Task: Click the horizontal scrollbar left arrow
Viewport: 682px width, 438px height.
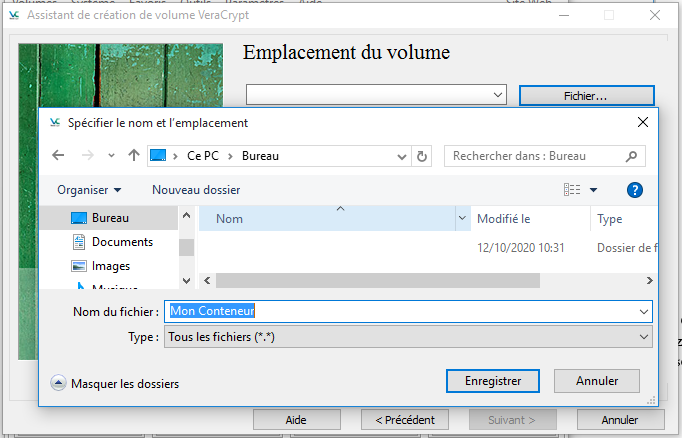Action: pyautogui.click(x=207, y=281)
